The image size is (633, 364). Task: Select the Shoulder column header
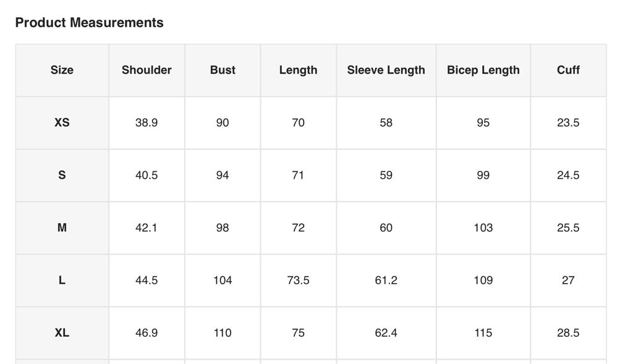click(147, 70)
